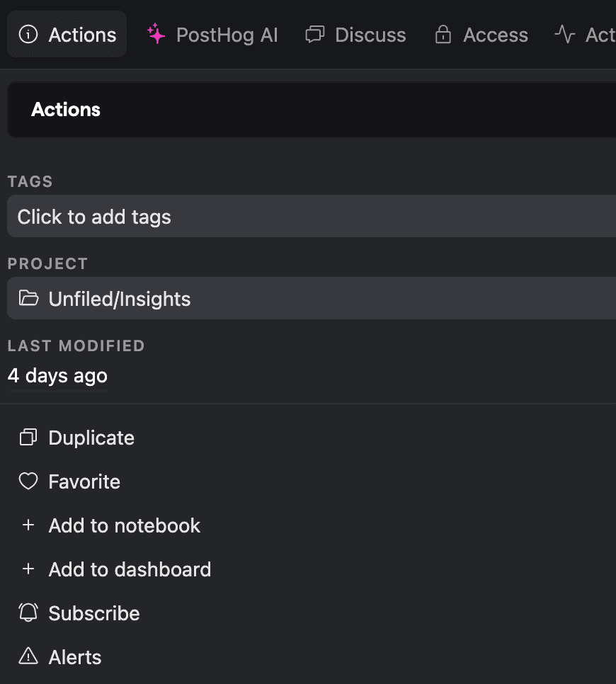The image size is (616, 684).
Task: Click the plus icon beside Add to notebook
Action: pyautogui.click(x=28, y=525)
